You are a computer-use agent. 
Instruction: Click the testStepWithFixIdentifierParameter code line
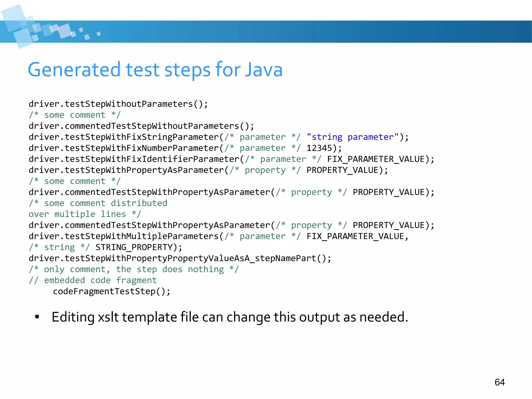[x=231, y=159]
